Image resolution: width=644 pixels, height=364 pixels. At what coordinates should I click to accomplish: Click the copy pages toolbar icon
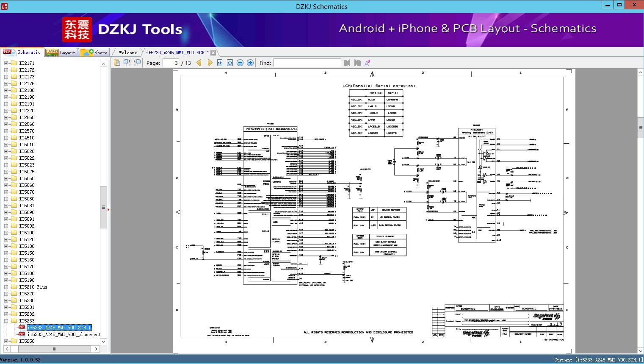click(x=117, y=63)
